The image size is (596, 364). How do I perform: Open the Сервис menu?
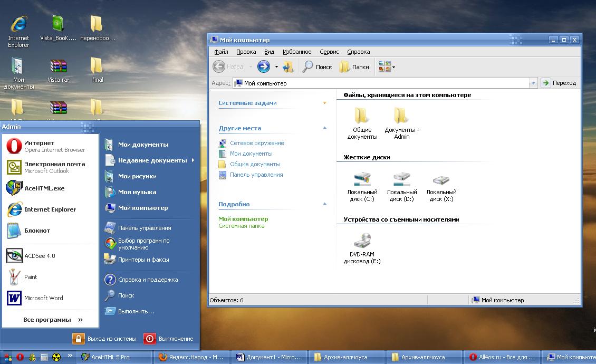329,52
